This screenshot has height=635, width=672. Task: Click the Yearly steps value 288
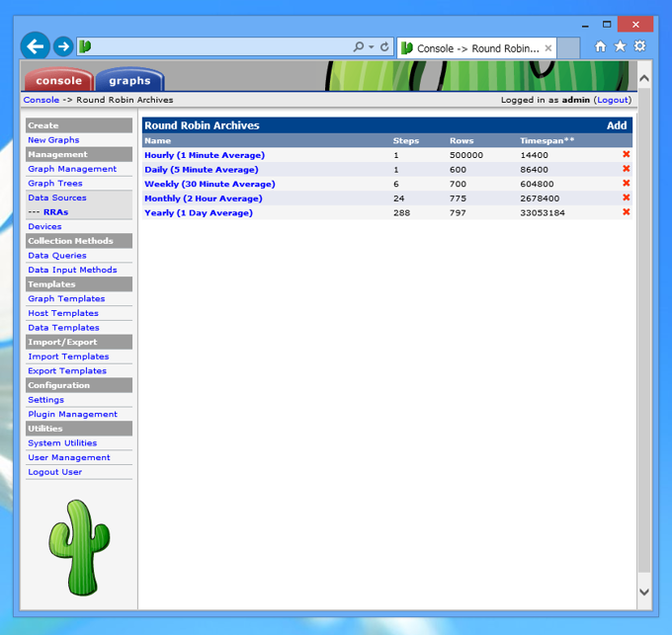click(401, 212)
